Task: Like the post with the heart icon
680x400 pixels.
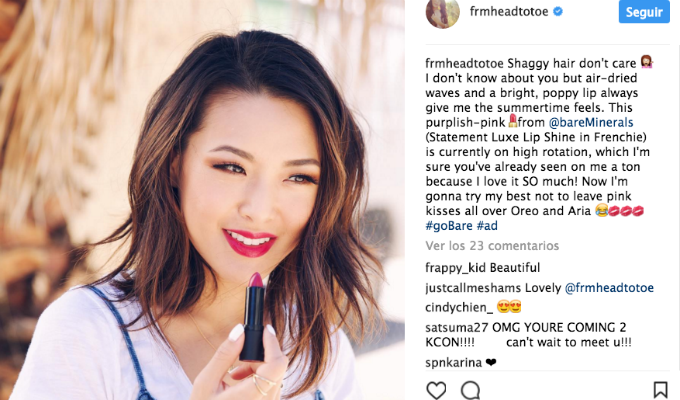Action: (x=436, y=390)
